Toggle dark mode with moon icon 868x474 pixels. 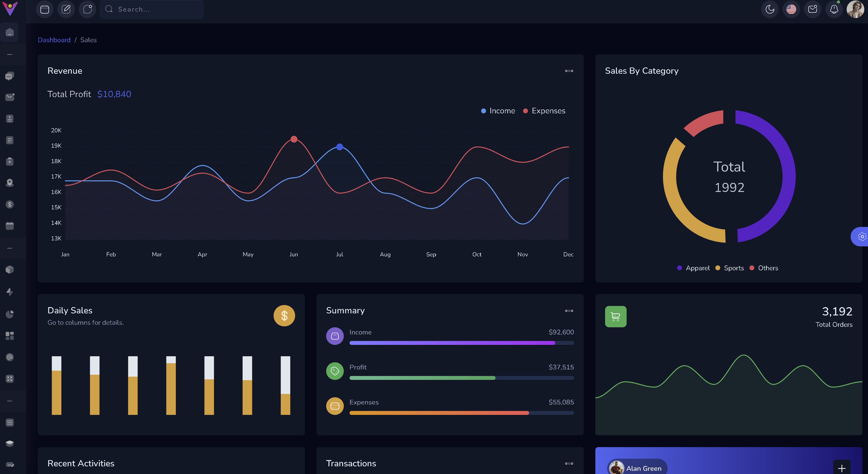point(770,9)
